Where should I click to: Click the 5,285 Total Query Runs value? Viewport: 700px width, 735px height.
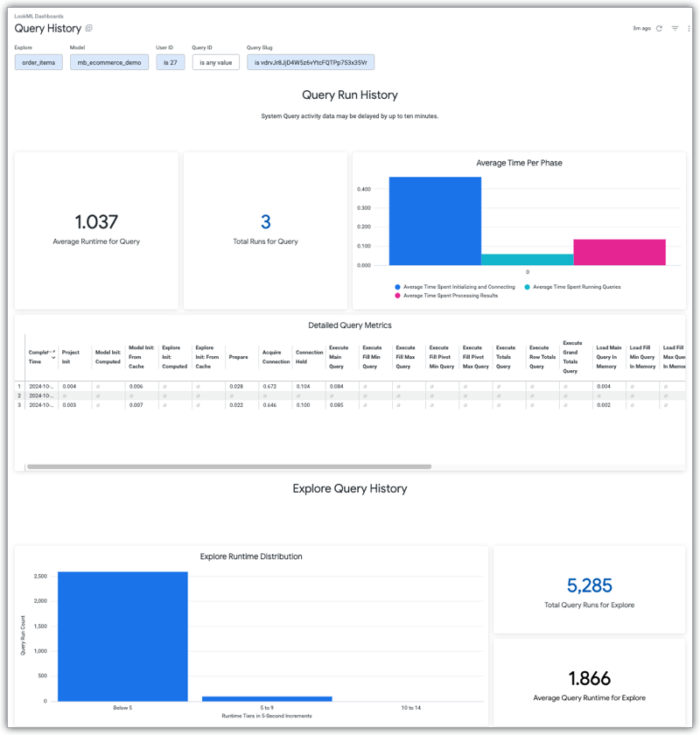589,585
